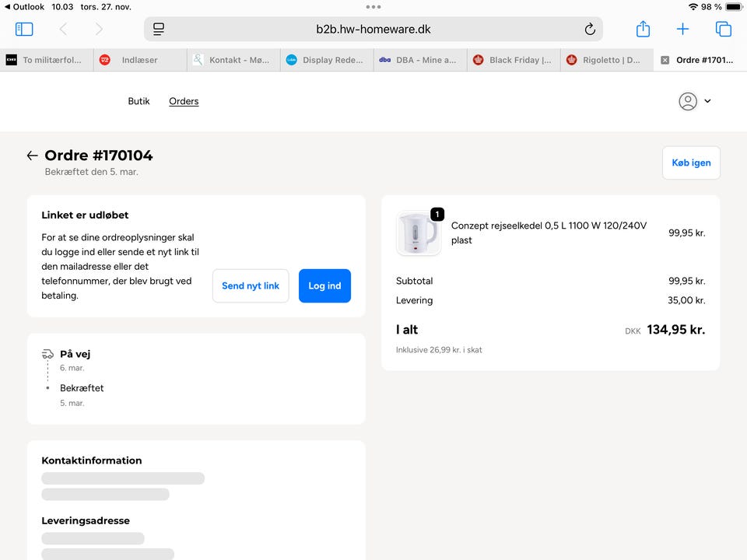The width and height of the screenshot is (747, 560).
Task: Open a new tab with plus icon
Action: pos(682,29)
